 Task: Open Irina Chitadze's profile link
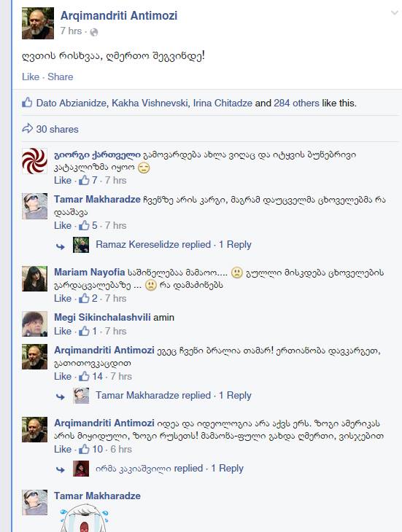coord(223,103)
